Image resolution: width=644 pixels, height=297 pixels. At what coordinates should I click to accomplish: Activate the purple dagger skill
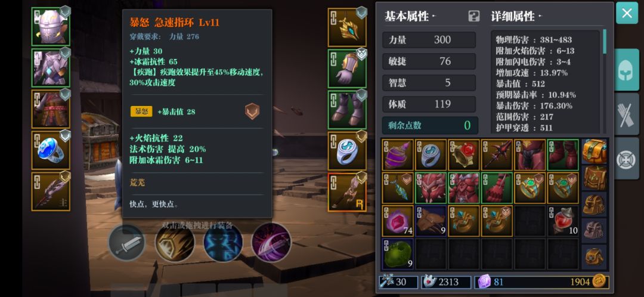271,242
